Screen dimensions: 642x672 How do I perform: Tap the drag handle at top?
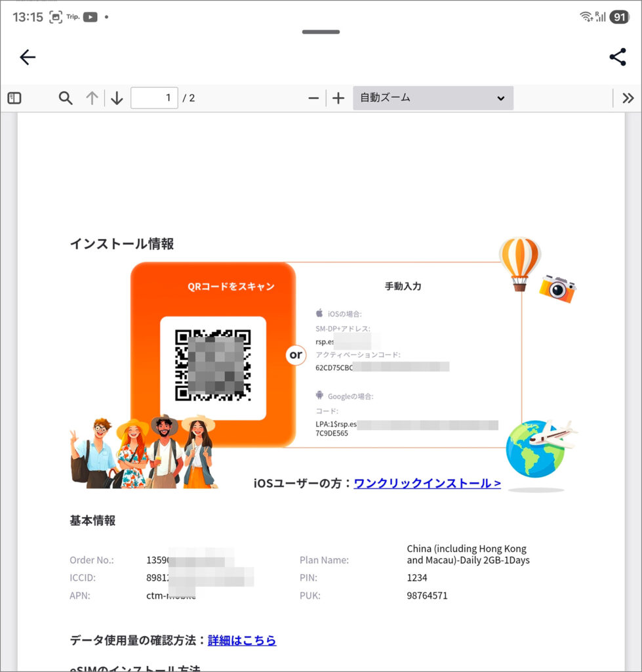[x=321, y=31]
